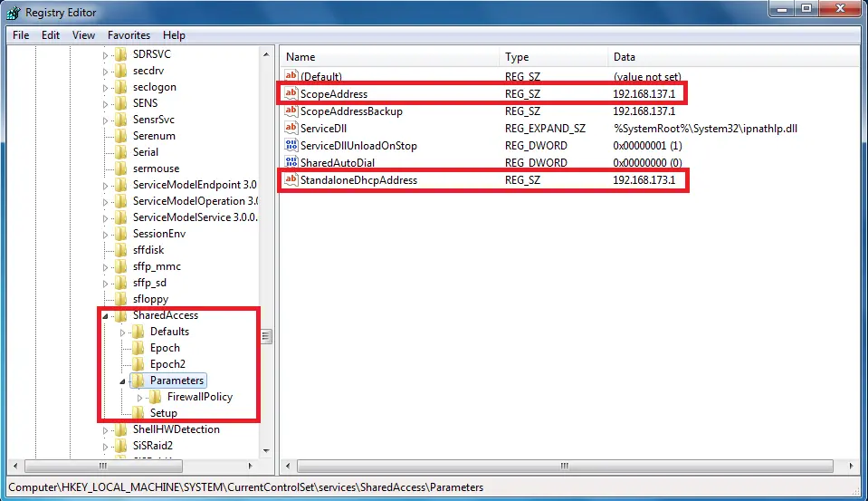
Task: Open the View menu
Action: click(83, 35)
